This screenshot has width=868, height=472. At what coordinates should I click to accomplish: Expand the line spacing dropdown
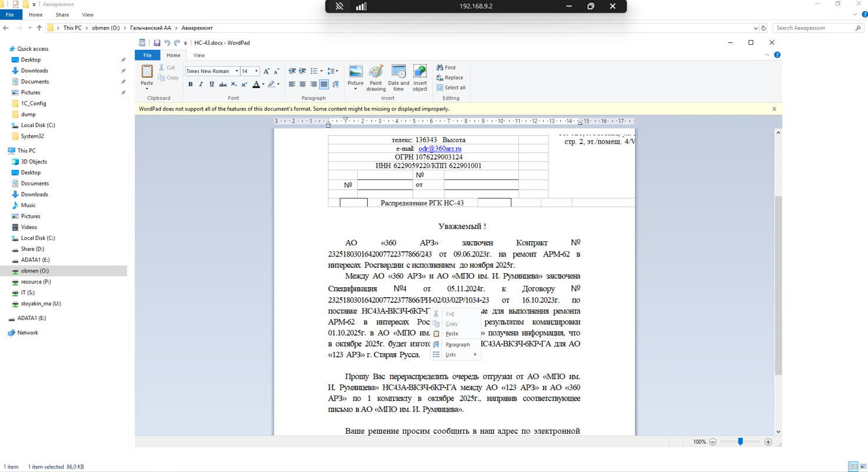pos(336,71)
